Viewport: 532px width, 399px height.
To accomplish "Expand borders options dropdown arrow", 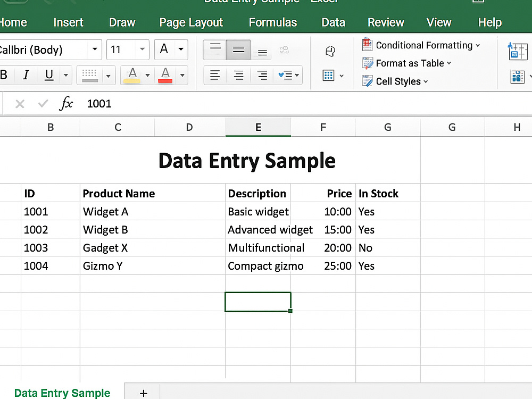I will point(108,76).
